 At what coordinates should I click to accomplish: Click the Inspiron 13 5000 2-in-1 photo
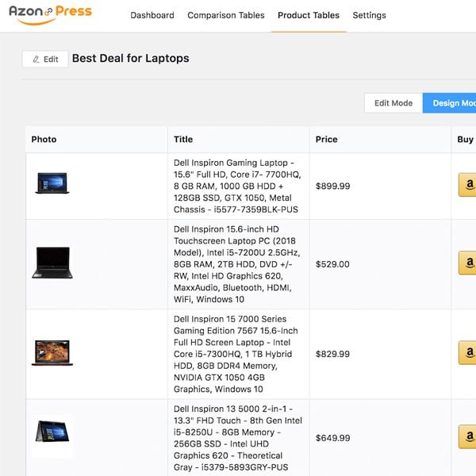tap(52, 434)
